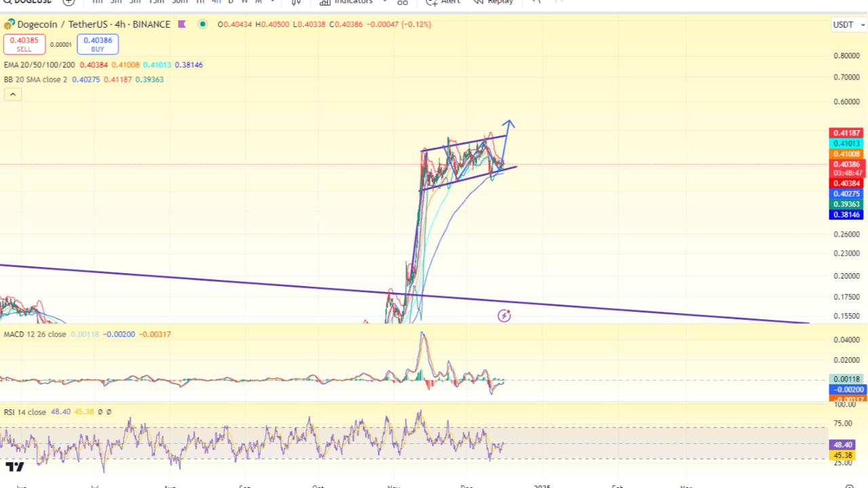Click the 0.80000 price axis value
868x488 pixels.
tap(846, 56)
